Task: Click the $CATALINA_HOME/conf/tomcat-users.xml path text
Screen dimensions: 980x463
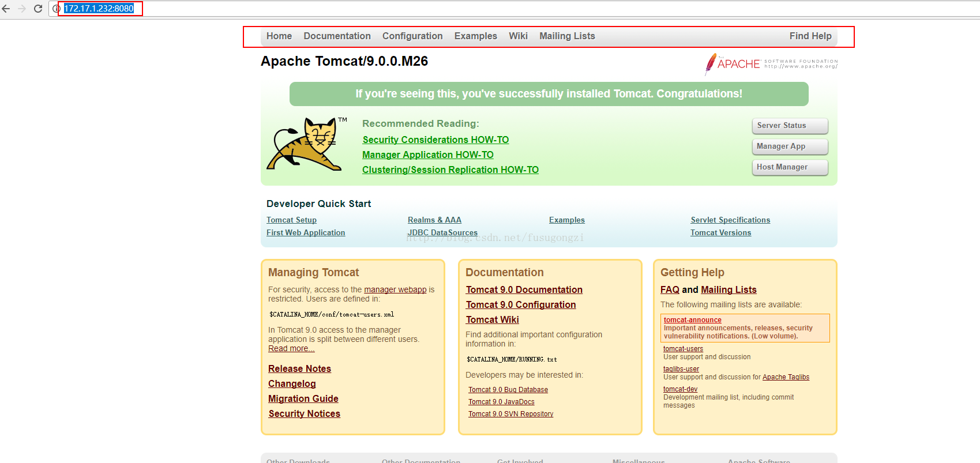Action: point(332,314)
